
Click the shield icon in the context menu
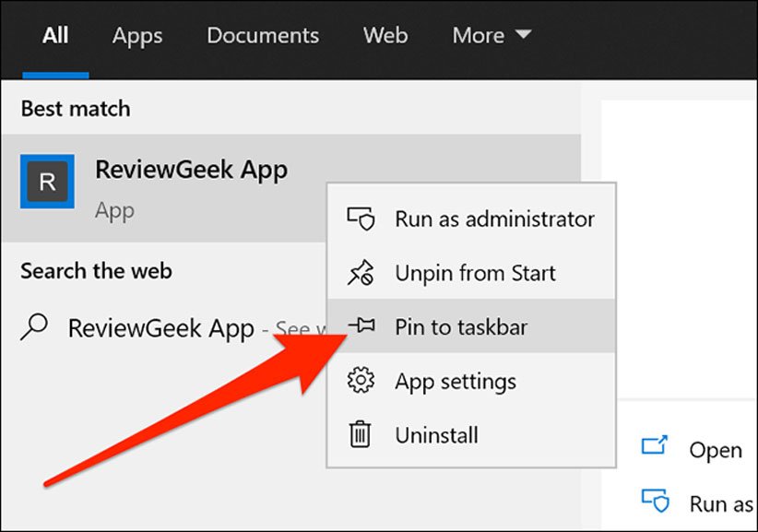(x=360, y=219)
